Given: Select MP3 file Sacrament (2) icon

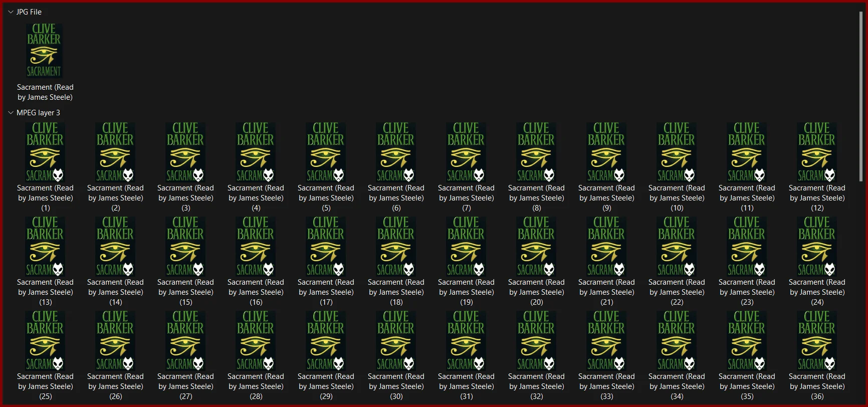Looking at the screenshot, I should pos(115,152).
